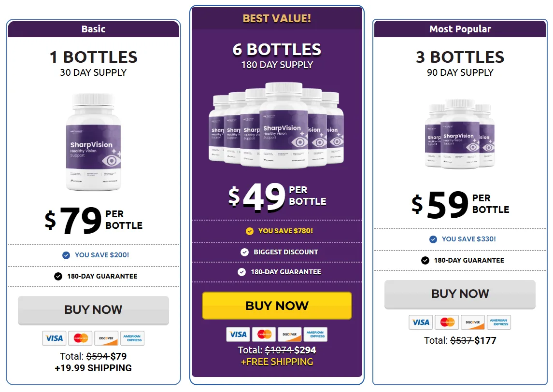Select the Best Value banner
Viewport: 553px width, 392px height.
(x=277, y=18)
